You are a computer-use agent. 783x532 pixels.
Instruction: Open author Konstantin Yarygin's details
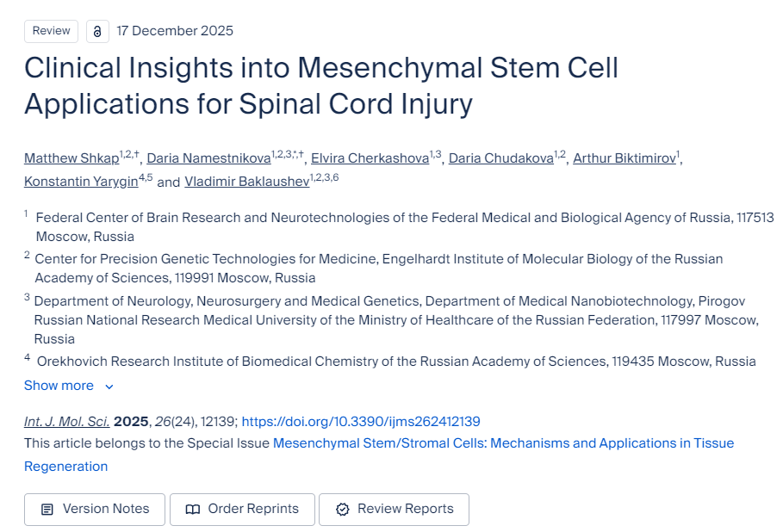click(x=80, y=182)
